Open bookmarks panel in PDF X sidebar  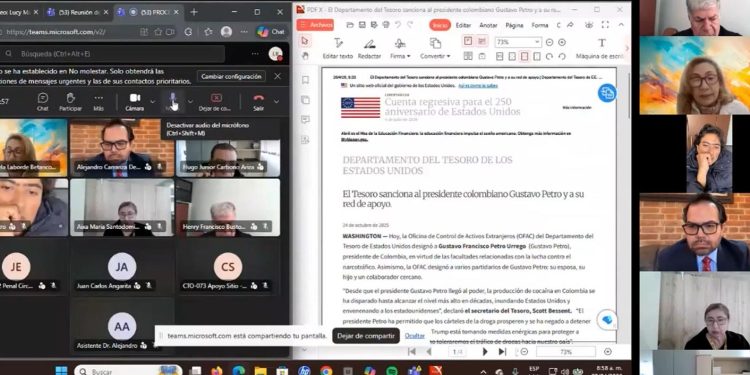pos(305,80)
